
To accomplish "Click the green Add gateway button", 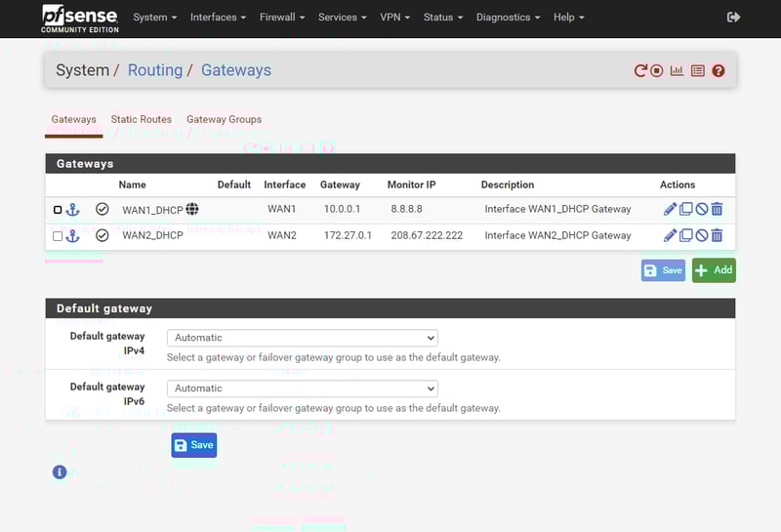I will pos(713,270).
